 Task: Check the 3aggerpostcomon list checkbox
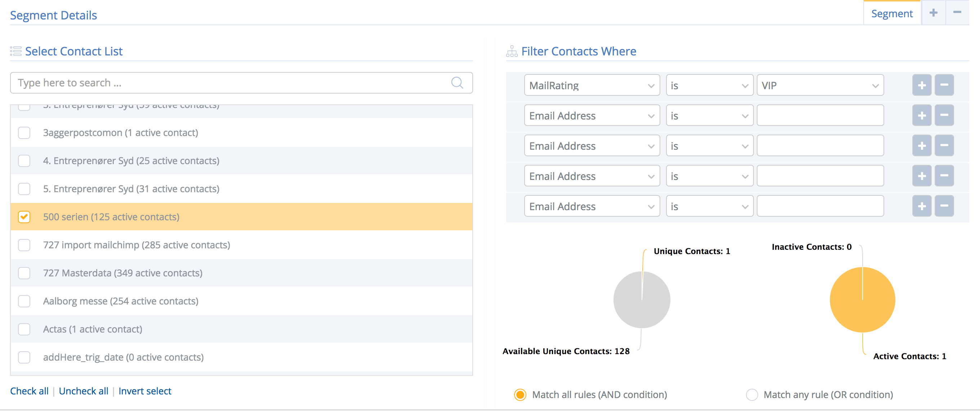pyautogui.click(x=24, y=133)
